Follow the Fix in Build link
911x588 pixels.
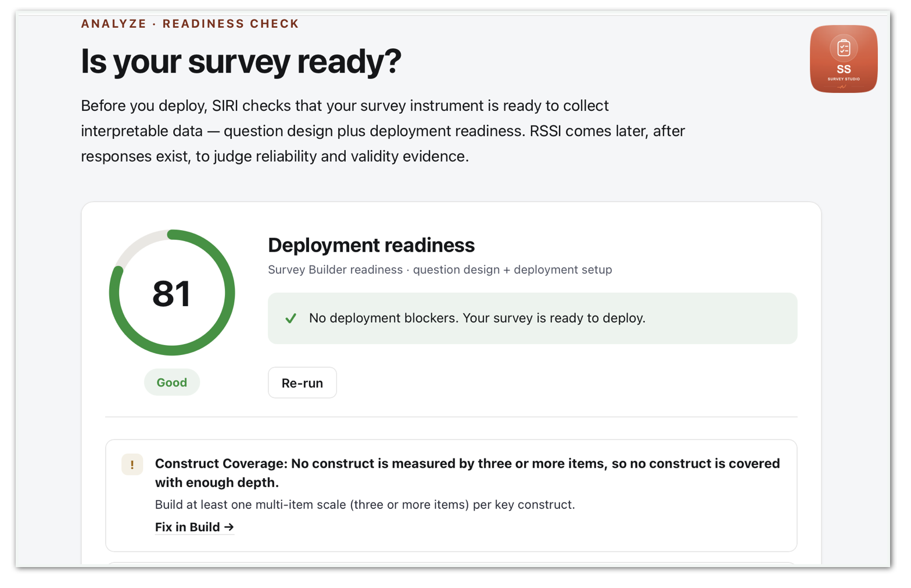tap(194, 527)
